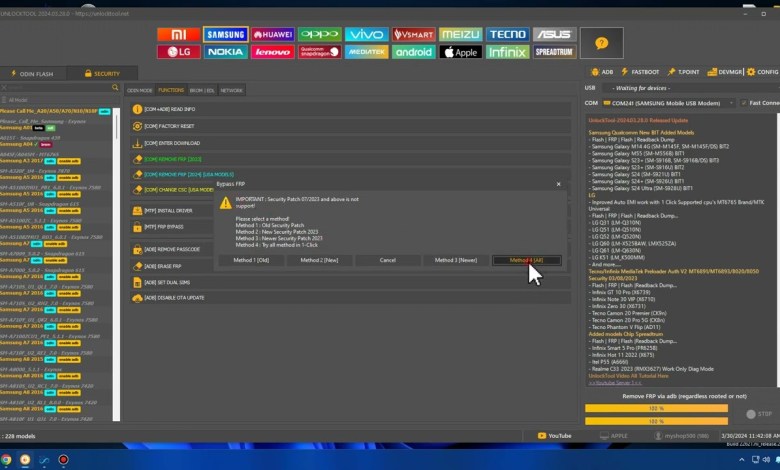The image size is (780, 470).
Task: Run [COM] ENTER DOWNLOAD function
Action: [350, 143]
